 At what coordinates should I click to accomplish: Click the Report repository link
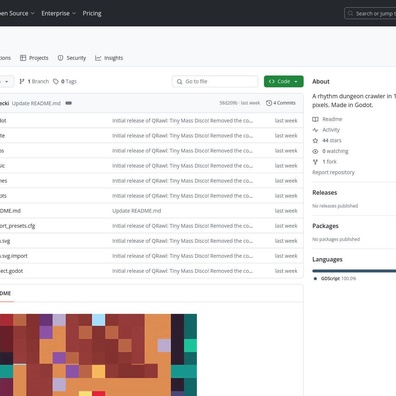[333, 172]
